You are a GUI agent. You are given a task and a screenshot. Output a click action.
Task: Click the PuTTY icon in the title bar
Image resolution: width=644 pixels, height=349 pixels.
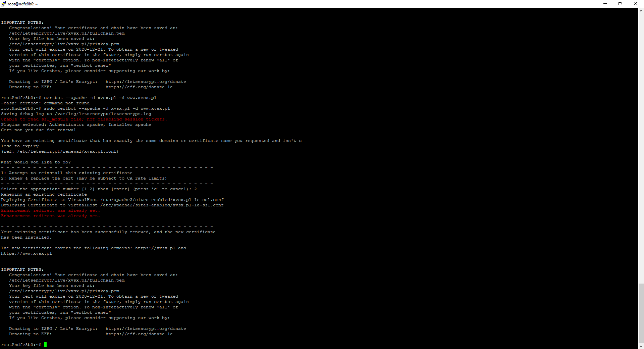pos(3,4)
